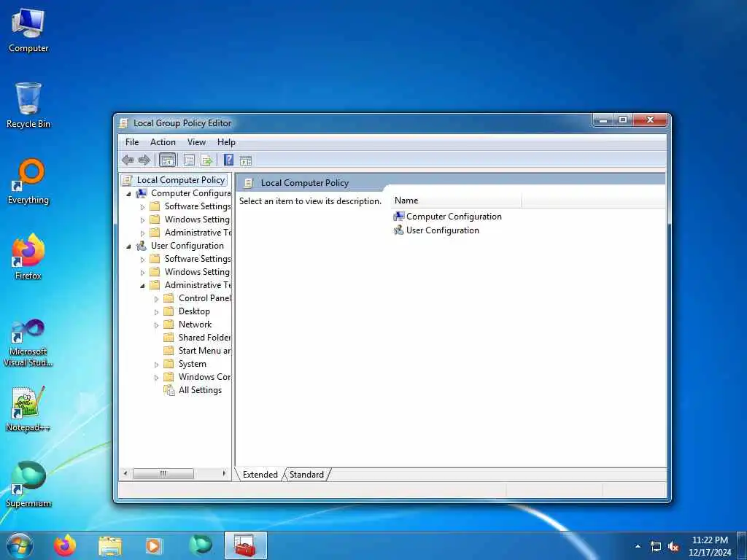The width and height of the screenshot is (747, 560).
Task: Open the File menu
Action: click(132, 142)
